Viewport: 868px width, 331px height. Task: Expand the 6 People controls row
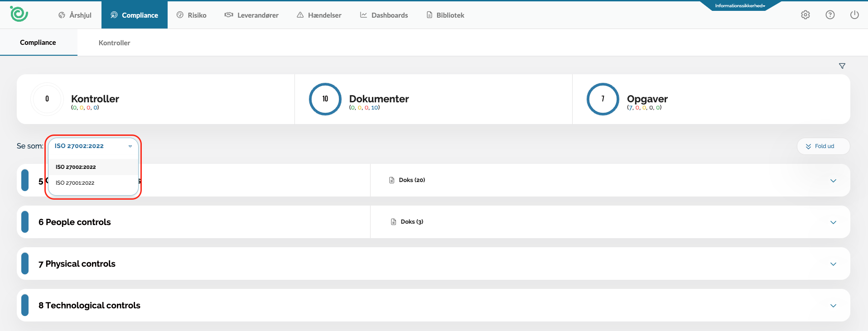(x=833, y=222)
